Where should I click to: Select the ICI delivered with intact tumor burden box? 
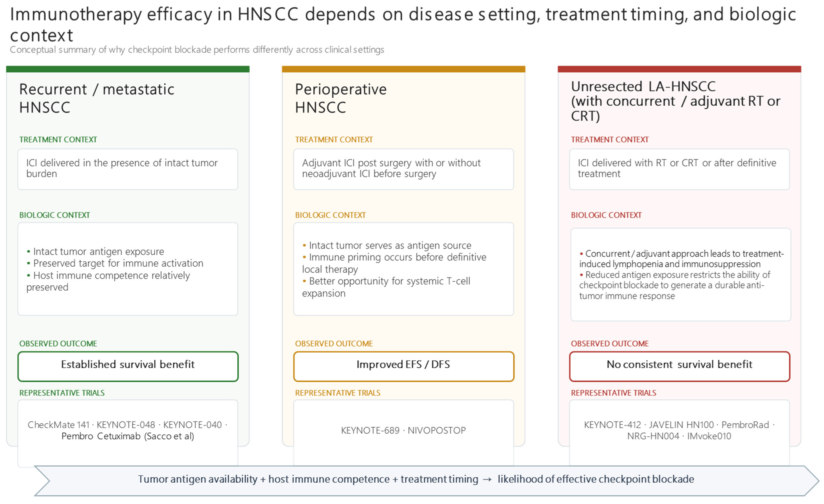(128, 169)
